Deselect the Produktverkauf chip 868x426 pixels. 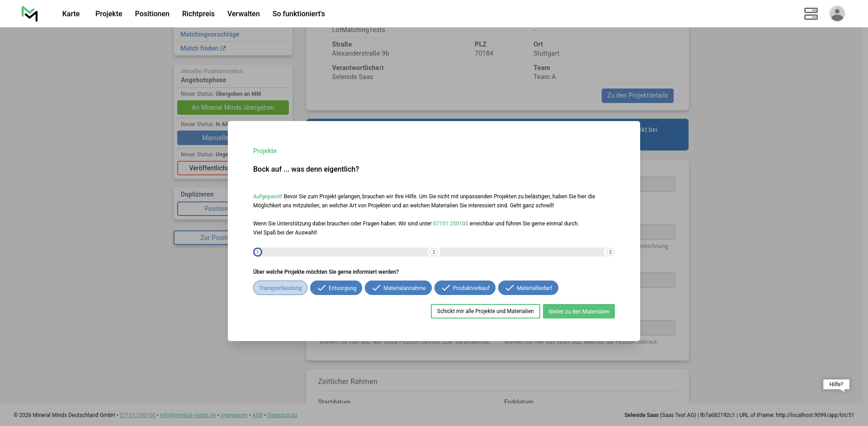coord(464,288)
